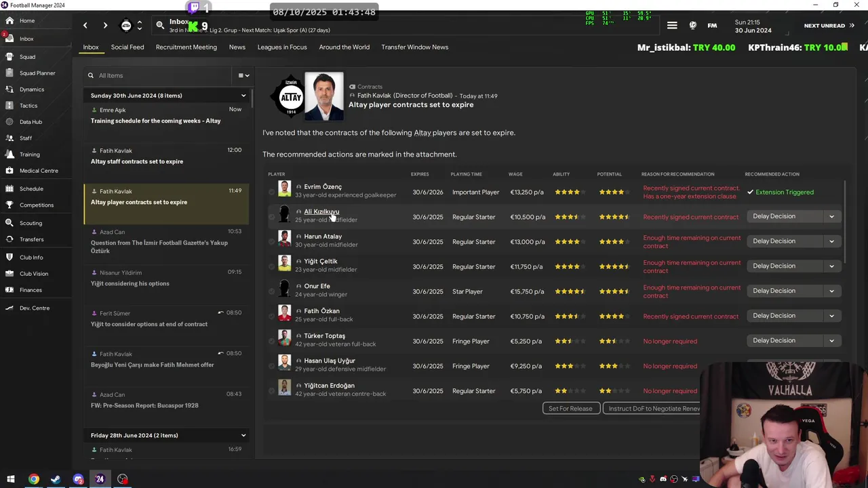Switch to Around the World tab

(344, 47)
